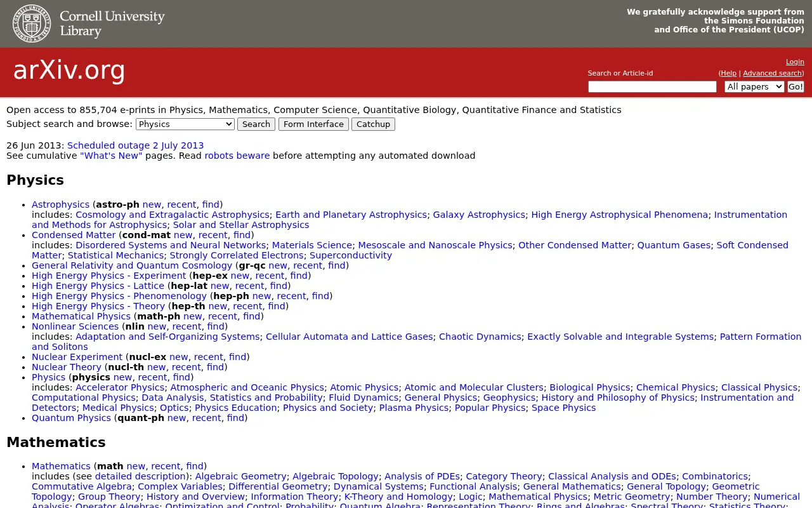Screen dimensions: 812x508
Task: Open Chaotic Dynamics category
Action: click(480, 337)
